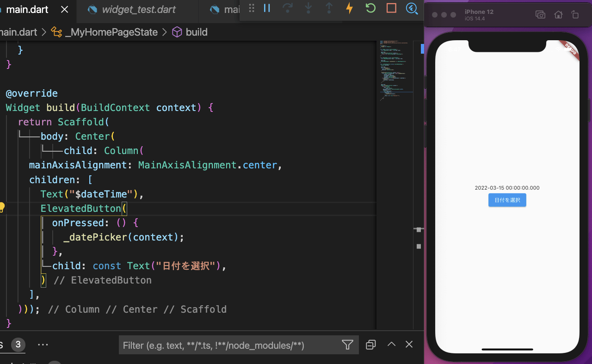Viewport: 592px width, 364px height.
Task: Click the _datePicker(context); call
Action: click(124, 237)
